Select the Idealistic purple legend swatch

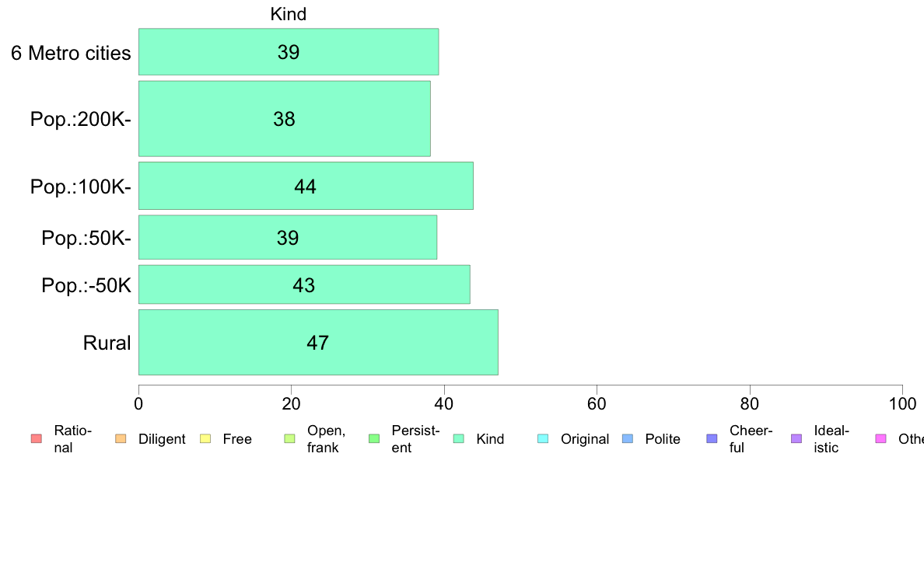coord(796,438)
